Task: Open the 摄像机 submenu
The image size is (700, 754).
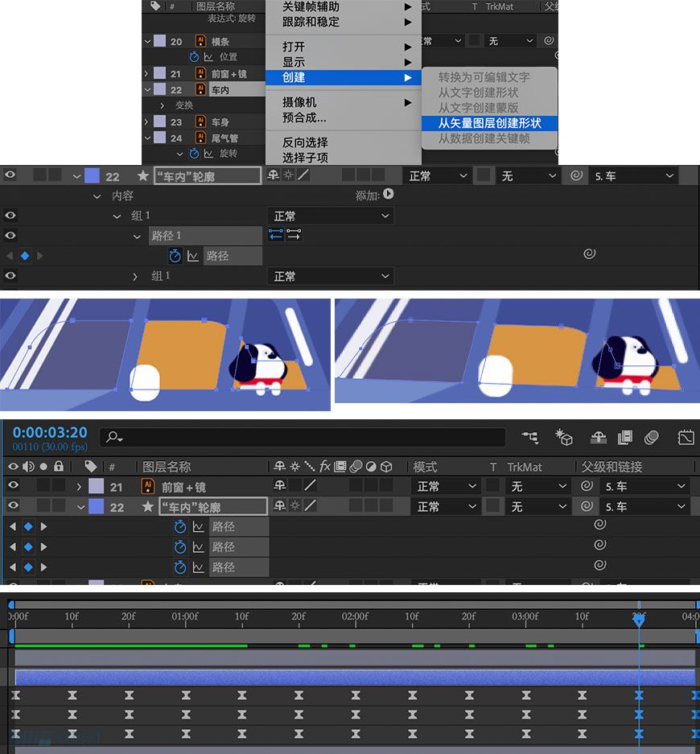Action: [344, 102]
